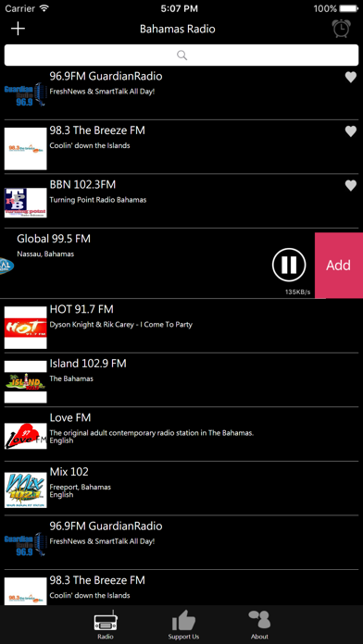Toggle favorite heart for top 96.9FM GuardianRadio
363x644 pixels.
tap(351, 77)
